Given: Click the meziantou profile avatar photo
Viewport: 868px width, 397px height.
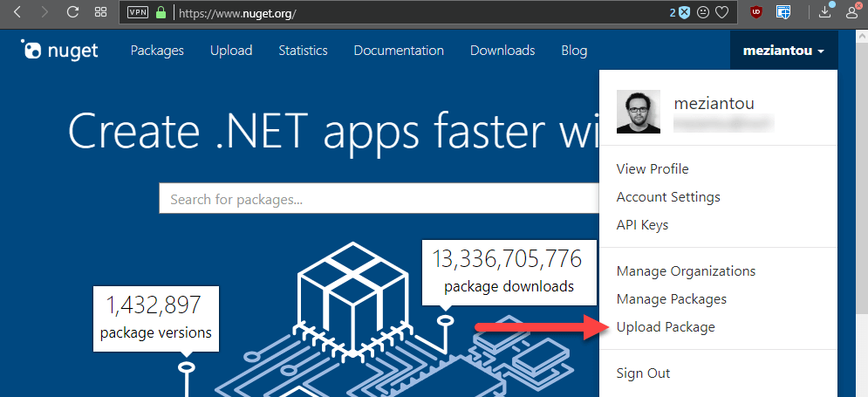Looking at the screenshot, I should pos(639,112).
